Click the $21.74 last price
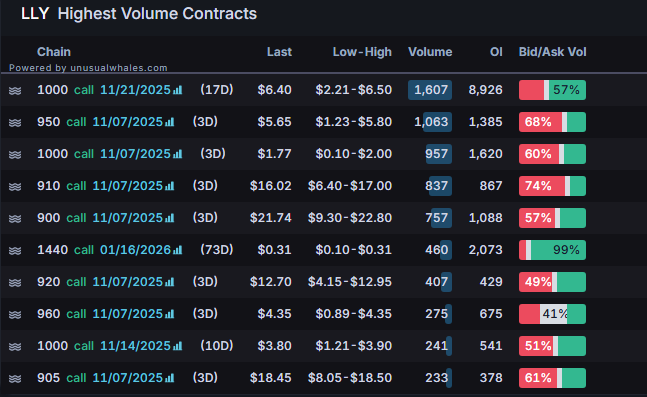647x397 pixels. [x=271, y=218]
